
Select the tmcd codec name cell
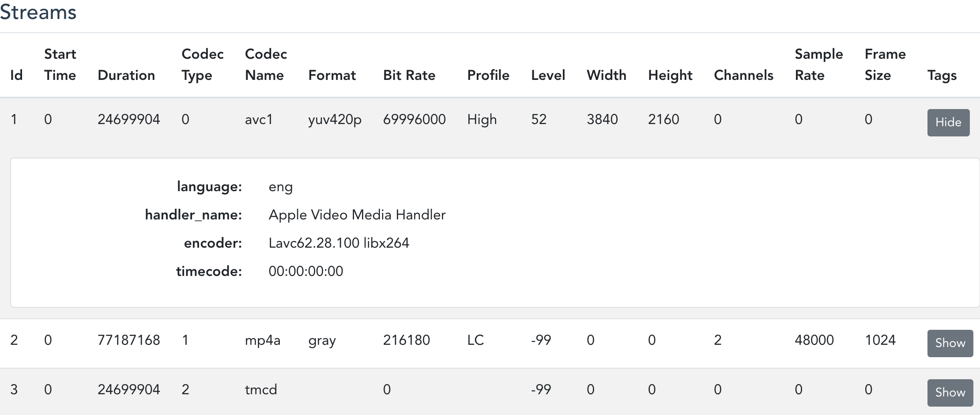pyautogui.click(x=261, y=389)
